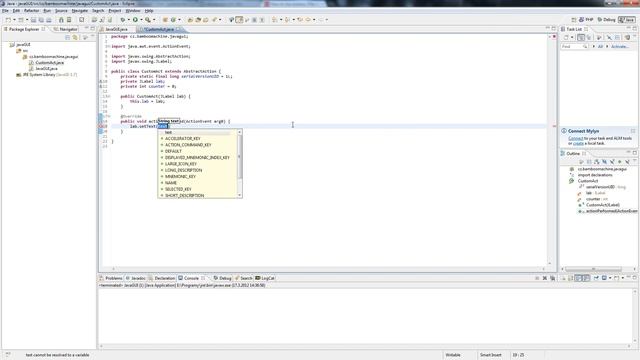Click the External Tools run icon
The height and width of the screenshot is (360, 640).
[148, 20]
